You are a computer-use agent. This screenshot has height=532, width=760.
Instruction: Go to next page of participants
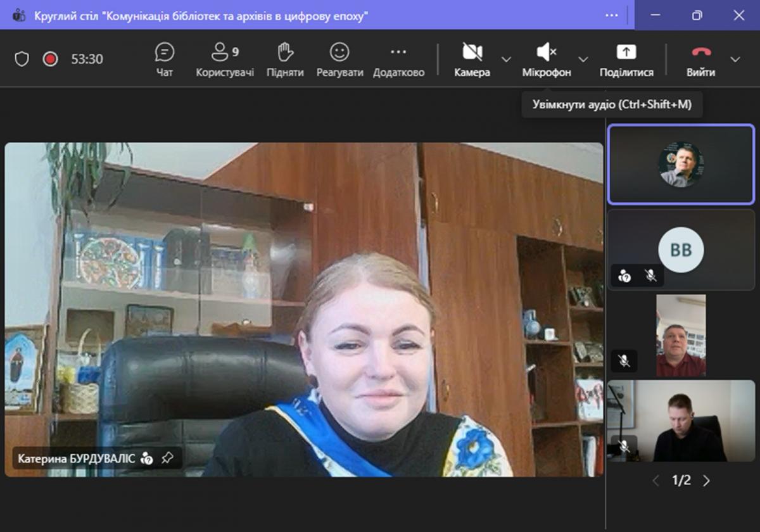706,481
